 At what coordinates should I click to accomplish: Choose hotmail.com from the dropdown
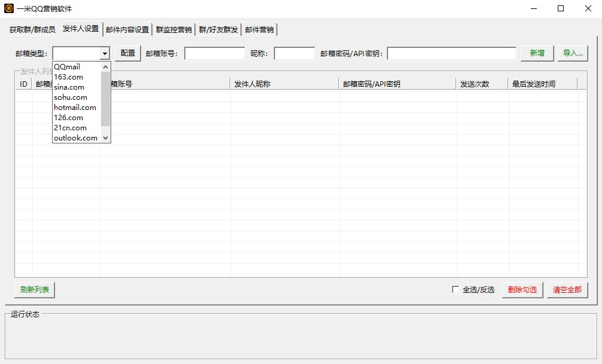click(77, 108)
